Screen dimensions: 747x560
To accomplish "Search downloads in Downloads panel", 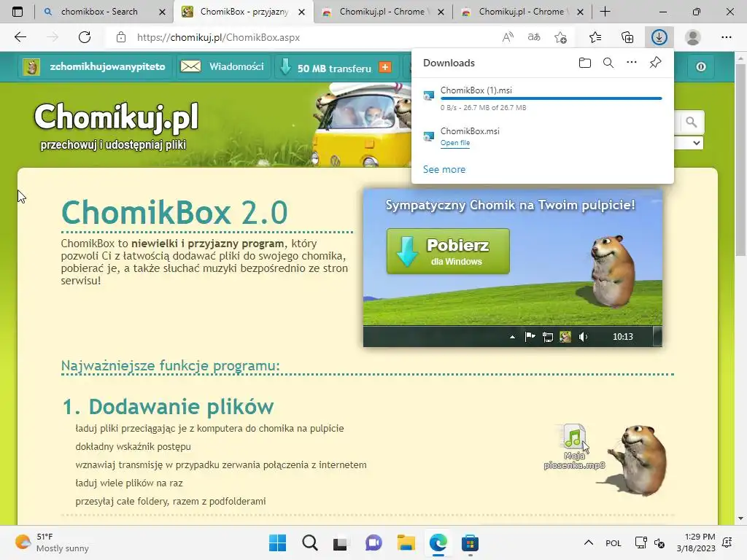I will point(608,63).
